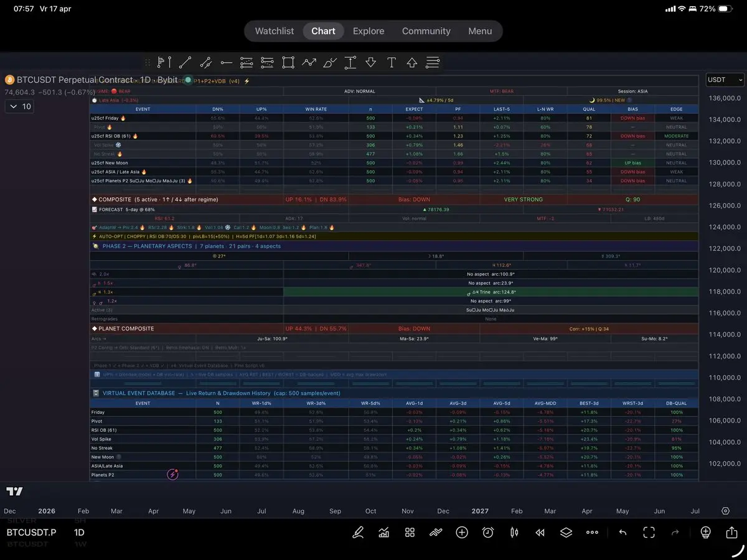
Task: Toggle fullscreen mode with the bracket icon
Action: 649,533
